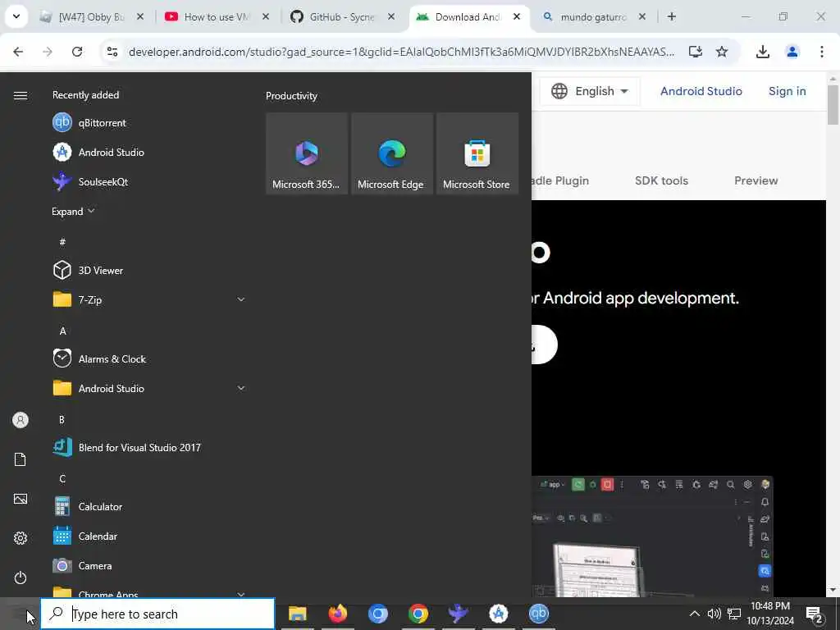The height and width of the screenshot is (630, 840).
Task: Open Chromium from the taskbar
Action: pos(377,614)
